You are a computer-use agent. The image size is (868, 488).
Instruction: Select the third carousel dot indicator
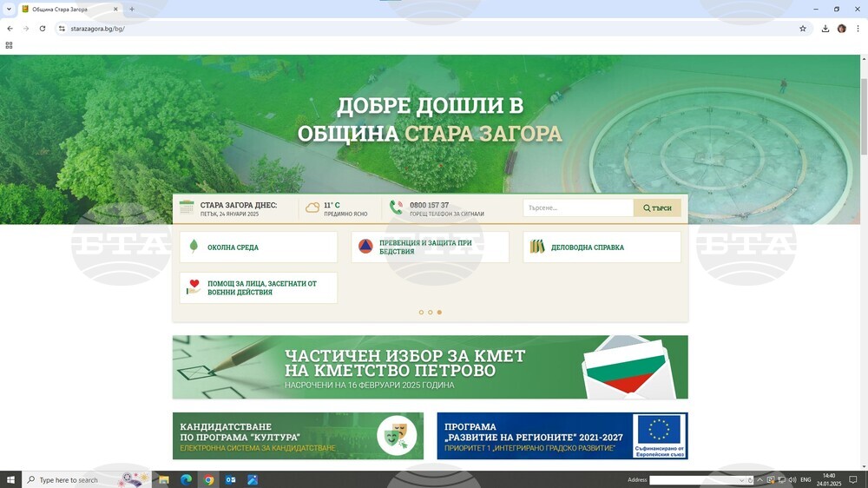pyautogui.click(x=439, y=313)
